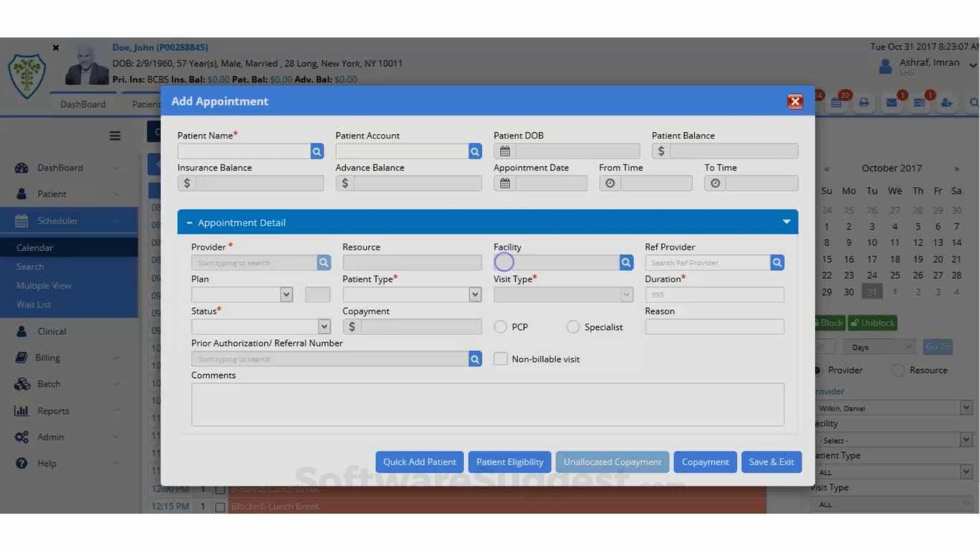The width and height of the screenshot is (980, 551).
Task: Click the Patient Name search icon
Action: pyautogui.click(x=317, y=151)
